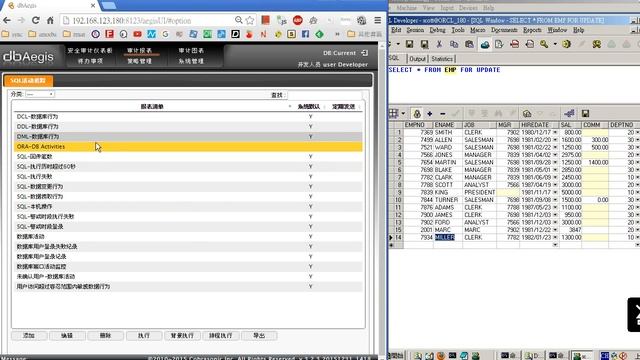Image resolution: width=640 pixels, height=360 pixels.
Task: Open the Chrome hamburger menu
Action: coord(378,20)
